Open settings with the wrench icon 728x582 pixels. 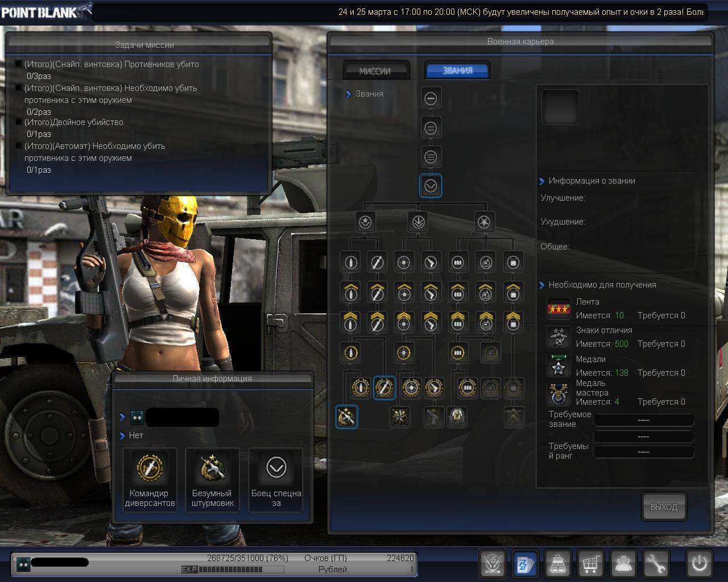656,564
